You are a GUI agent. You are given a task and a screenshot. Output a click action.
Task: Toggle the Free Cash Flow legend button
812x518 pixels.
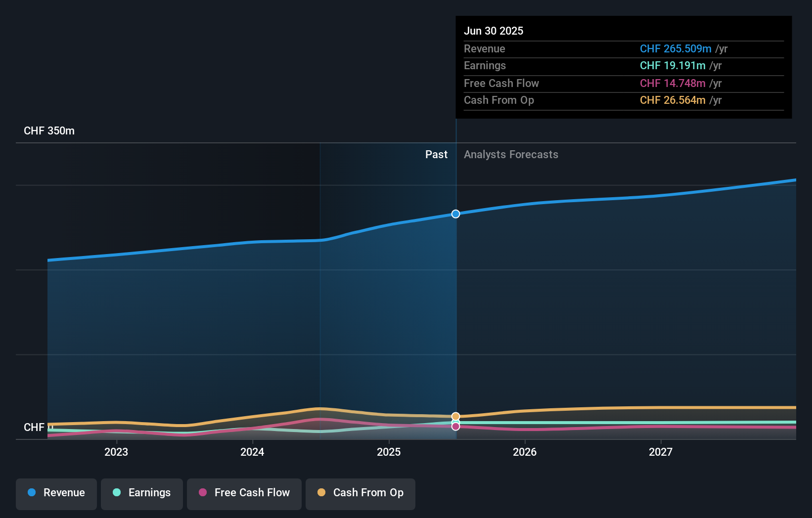click(244, 494)
